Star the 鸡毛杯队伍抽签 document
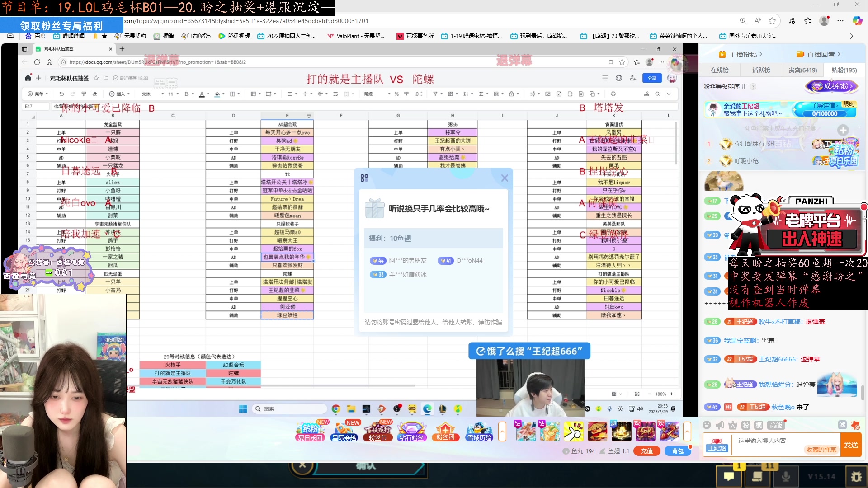 [x=96, y=78]
